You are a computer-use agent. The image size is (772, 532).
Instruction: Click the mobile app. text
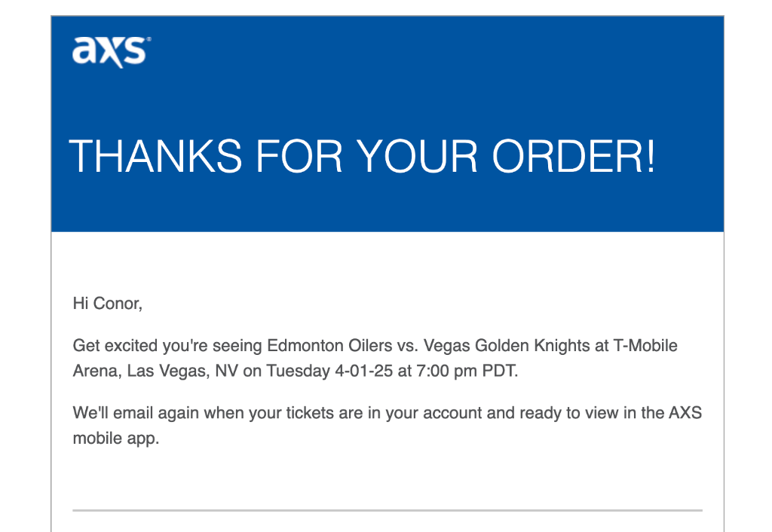point(115,438)
